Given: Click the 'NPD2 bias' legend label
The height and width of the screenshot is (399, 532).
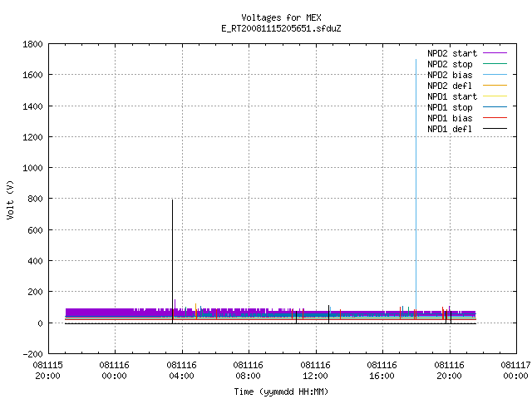Looking at the screenshot, I should coord(450,75).
